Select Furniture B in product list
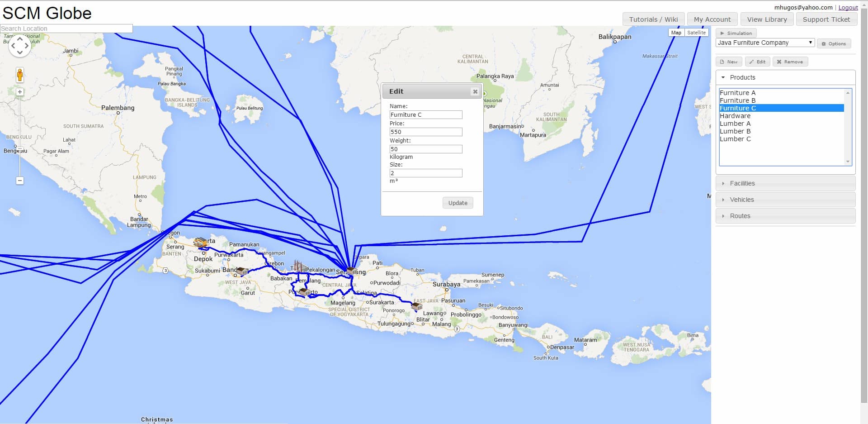The height and width of the screenshot is (424, 868). coord(782,100)
